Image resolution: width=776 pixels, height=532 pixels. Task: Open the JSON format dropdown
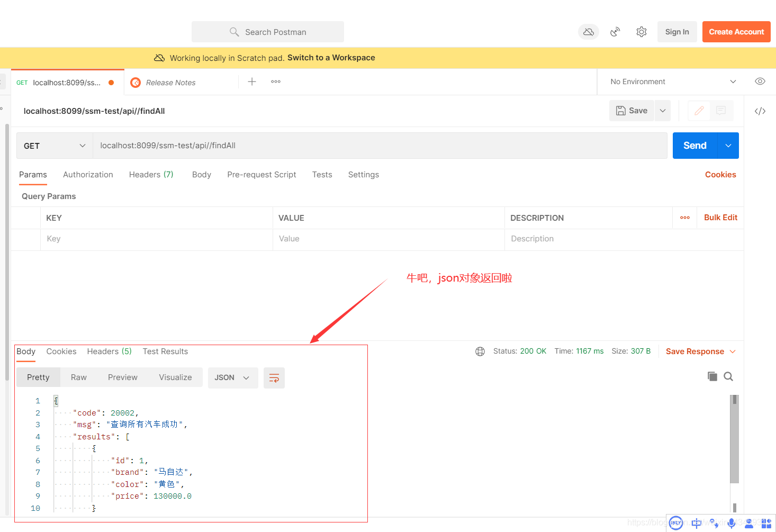(x=232, y=378)
